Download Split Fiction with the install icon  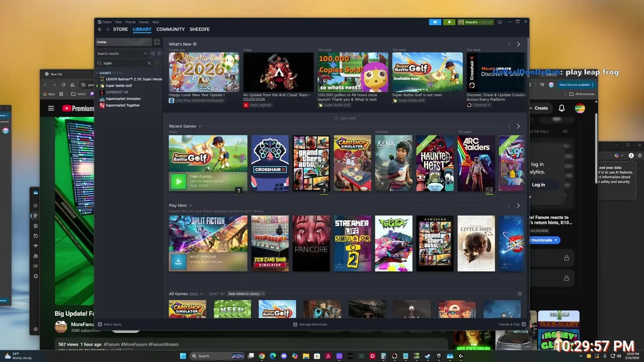[178, 261]
